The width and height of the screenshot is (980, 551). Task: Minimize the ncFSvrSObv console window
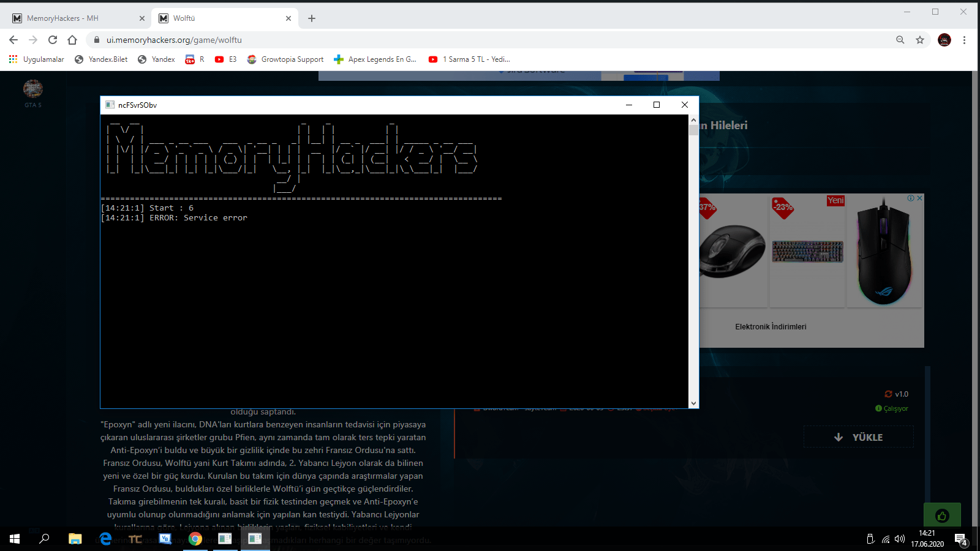[629, 105]
